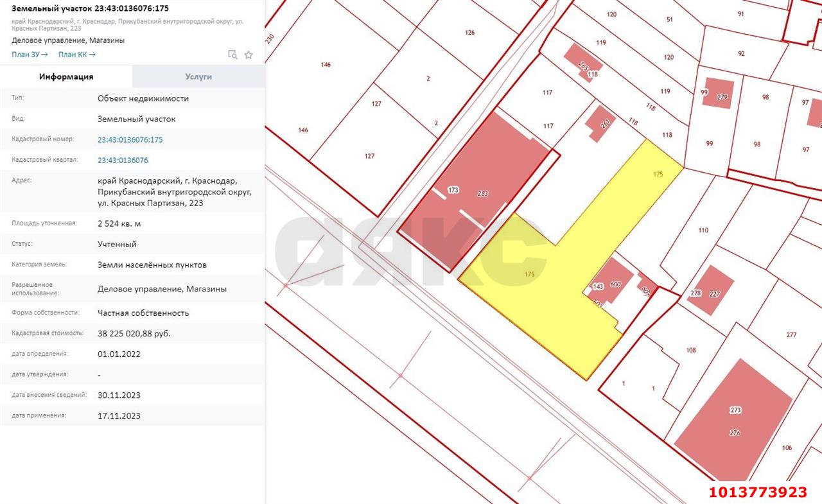Select parcel 146 near top left

(x=327, y=65)
